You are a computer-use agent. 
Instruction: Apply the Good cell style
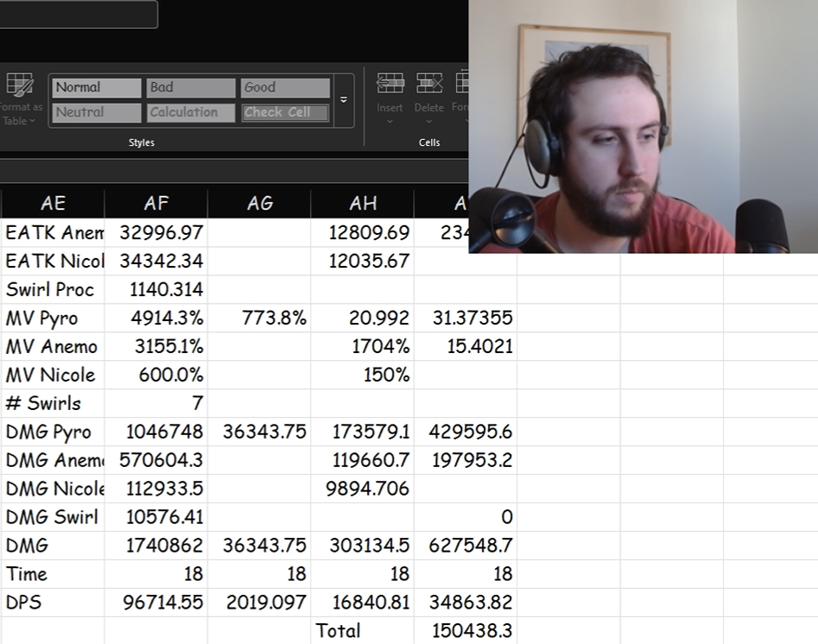[285, 87]
